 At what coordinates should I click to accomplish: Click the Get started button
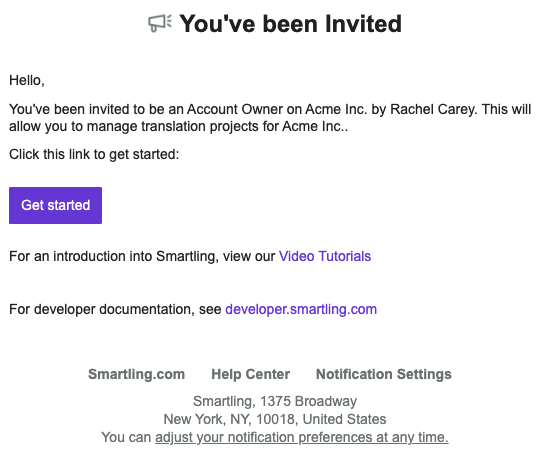pyautogui.click(x=55, y=205)
